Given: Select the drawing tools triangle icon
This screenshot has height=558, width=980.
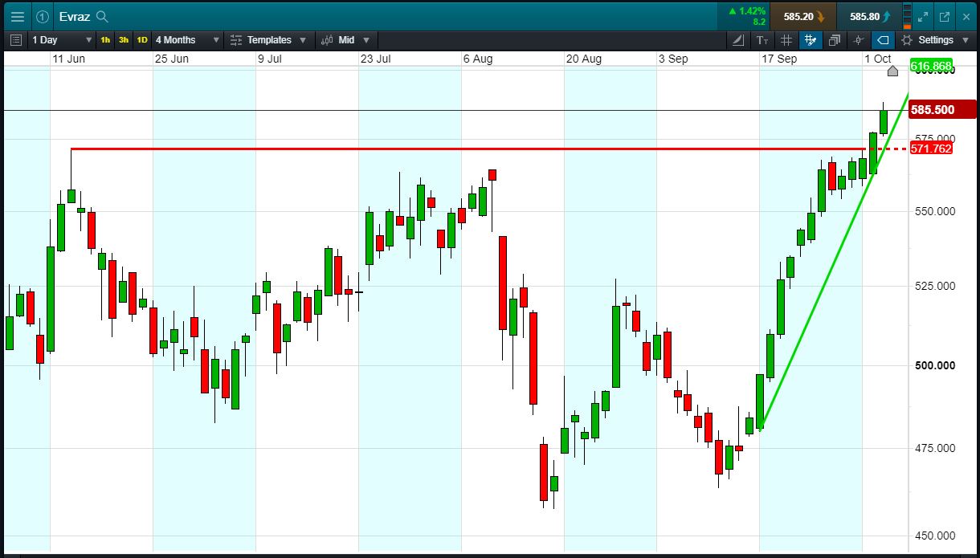Looking at the screenshot, I should pos(739,39).
